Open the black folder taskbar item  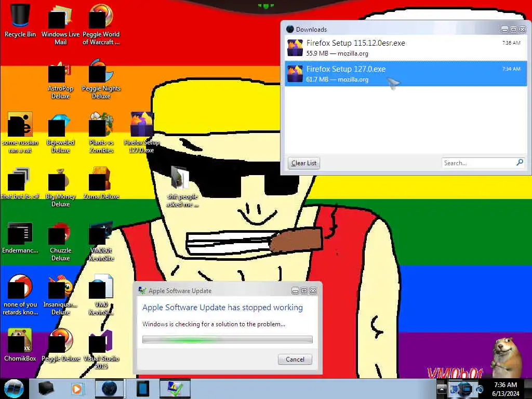46,389
